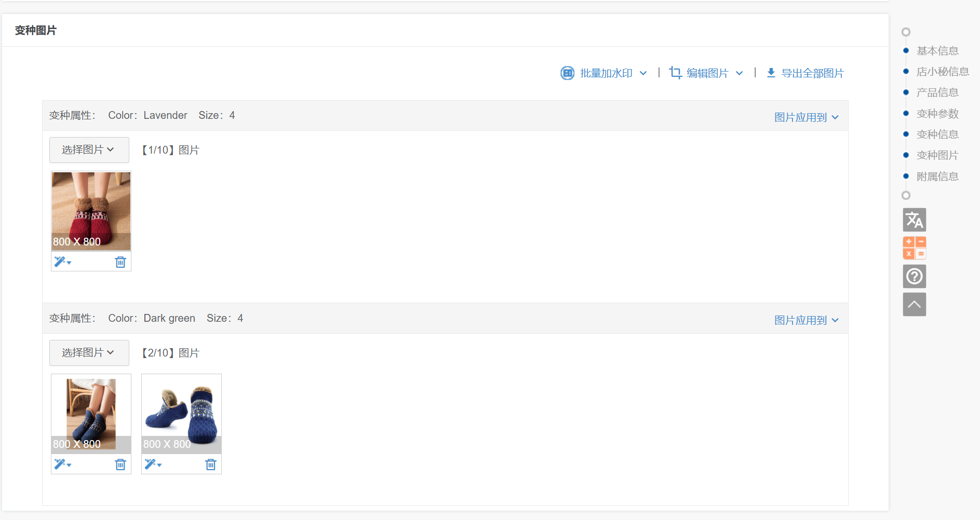Go to 变种参数 in side navigation
980x520 pixels.
coord(937,114)
